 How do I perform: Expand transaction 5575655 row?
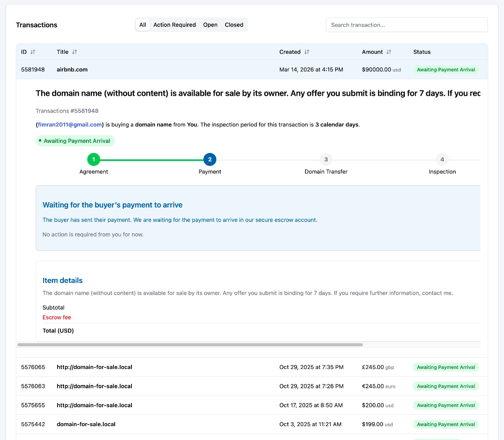[x=252, y=405]
